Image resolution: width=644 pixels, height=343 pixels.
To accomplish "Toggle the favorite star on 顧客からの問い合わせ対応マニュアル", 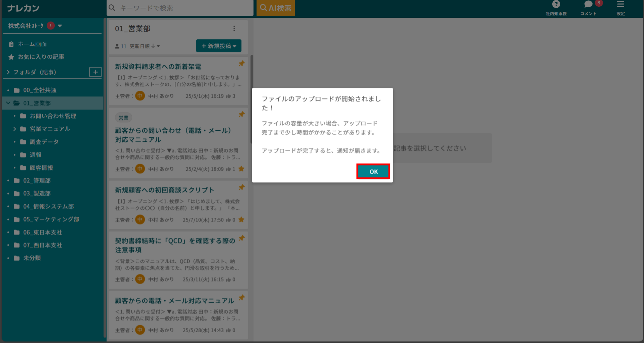I will pyautogui.click(x=241, y=169).
